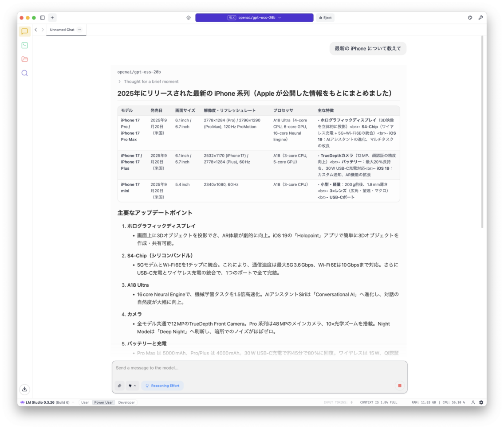Open My Models folder icon in the sidebar
This screenshot has height=429, width=504.
click(x=24, y=59)
